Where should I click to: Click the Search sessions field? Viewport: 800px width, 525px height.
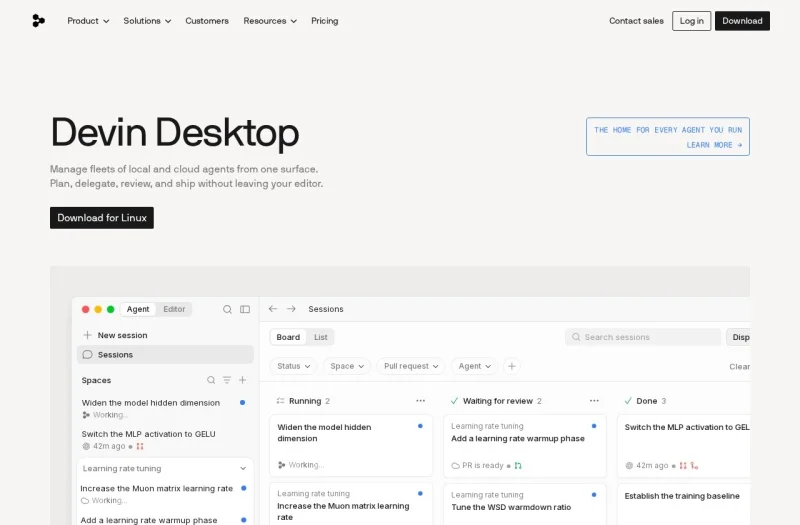(x=643, y=337)
